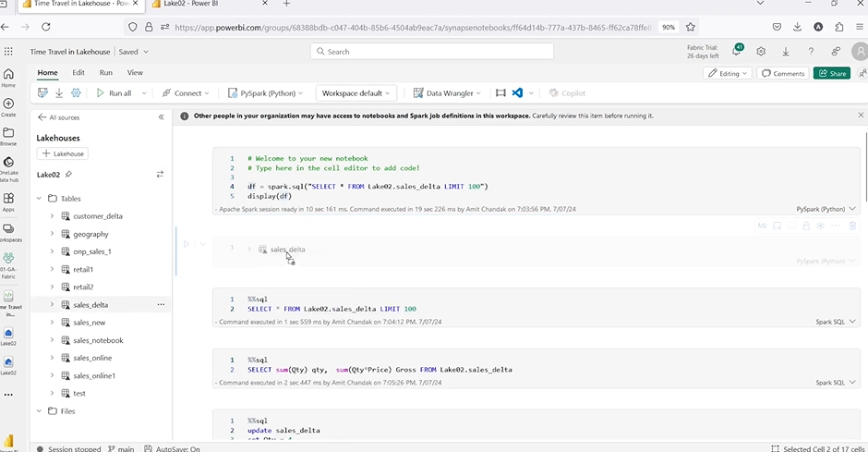Viewport: 868px width, 452px height.
Task: Click the Share button
Action: point(832,73)
